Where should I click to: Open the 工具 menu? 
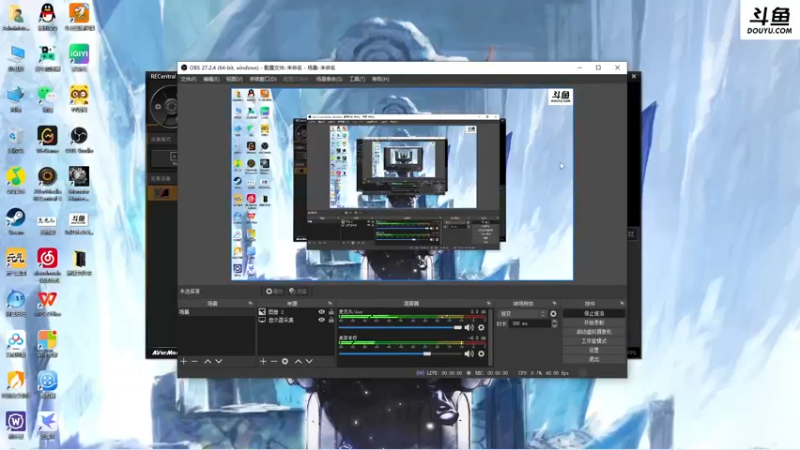click(357, 79)
